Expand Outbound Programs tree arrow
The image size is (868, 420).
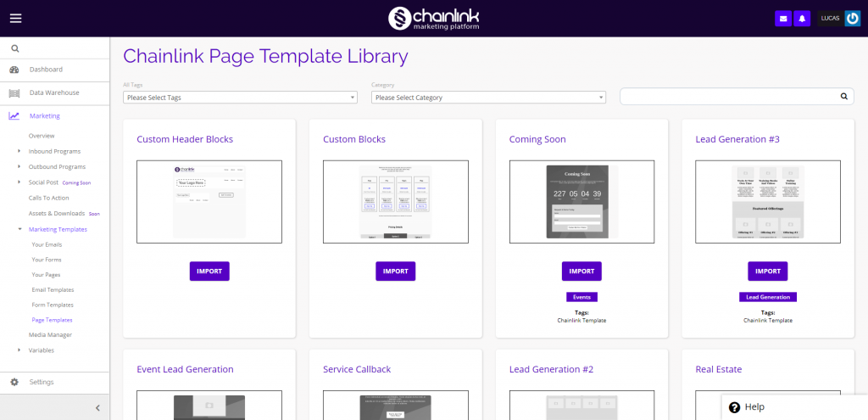tap(19, 167)
